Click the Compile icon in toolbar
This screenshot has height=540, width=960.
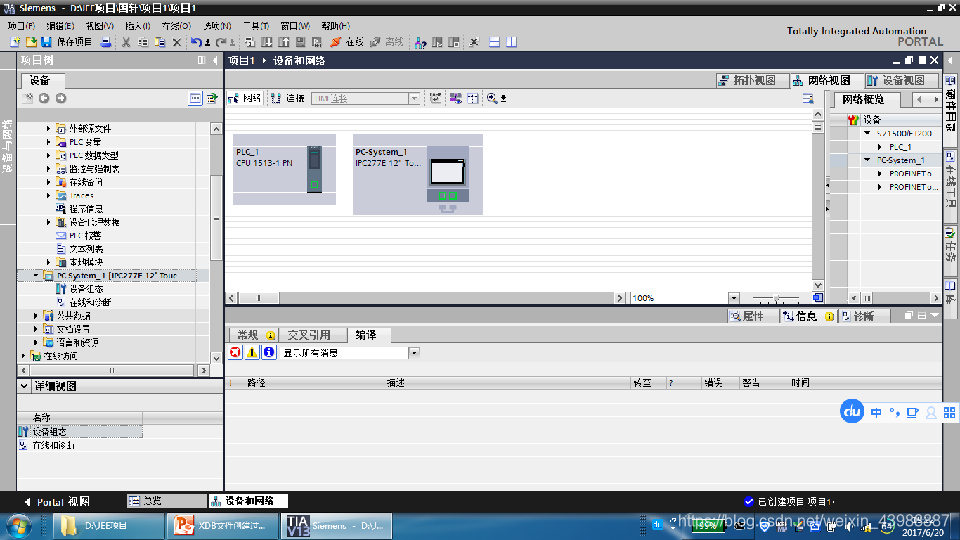coord(250,42)
